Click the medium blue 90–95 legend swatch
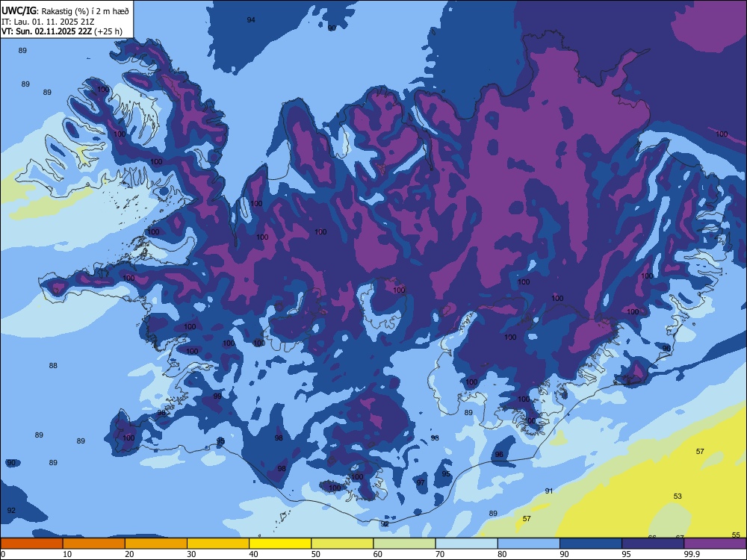 tap(591, 544)
